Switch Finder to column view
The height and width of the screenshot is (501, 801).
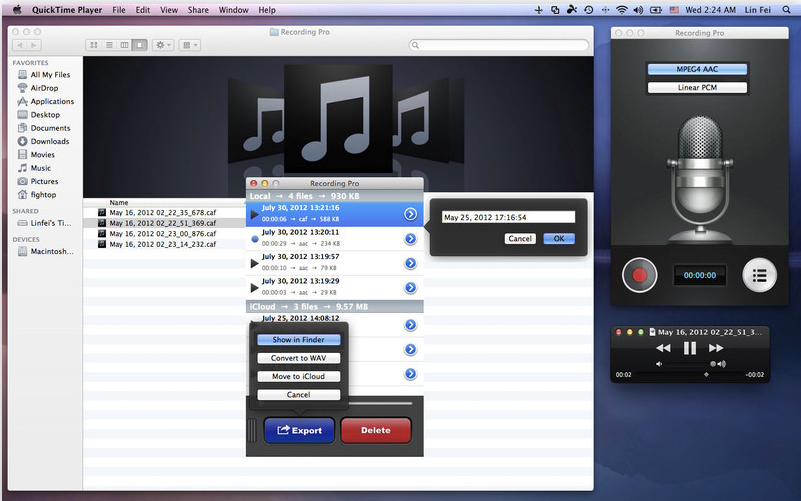tap(124, 45)
